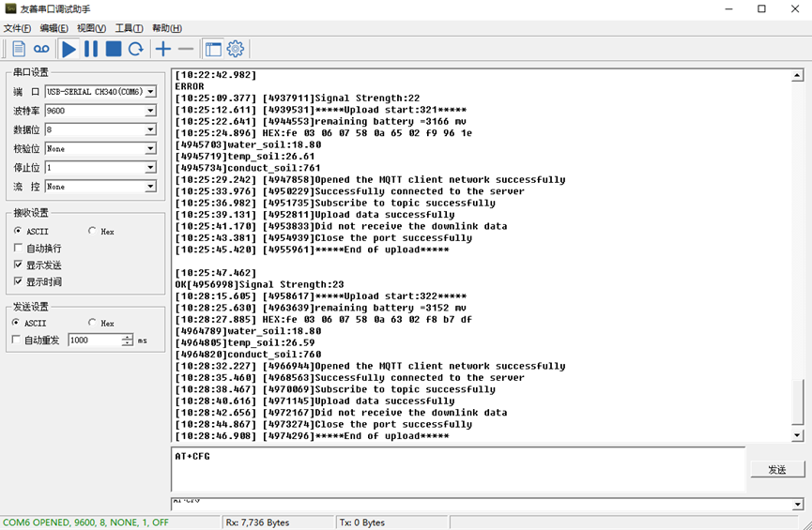812x530 pixels.
Task: Click log line remaining battery =3152 mv
Action: tap(320, 308)
